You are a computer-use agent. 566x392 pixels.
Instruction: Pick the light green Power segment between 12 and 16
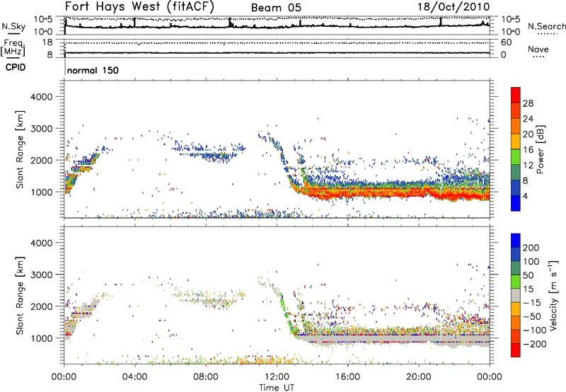click(x=516, y=157)
